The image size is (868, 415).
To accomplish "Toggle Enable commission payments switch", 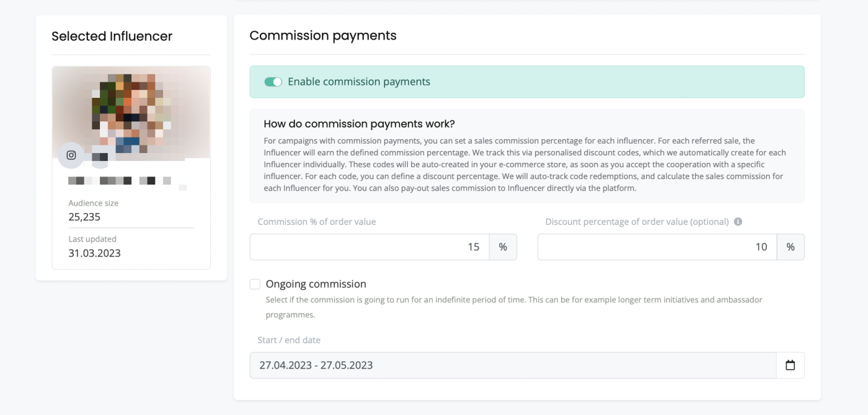I will pos(273,82).
